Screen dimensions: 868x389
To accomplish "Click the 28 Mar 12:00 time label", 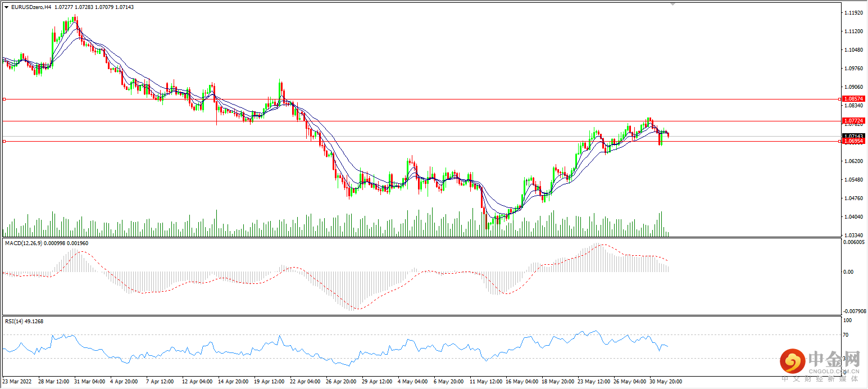I will click(53, 381).
